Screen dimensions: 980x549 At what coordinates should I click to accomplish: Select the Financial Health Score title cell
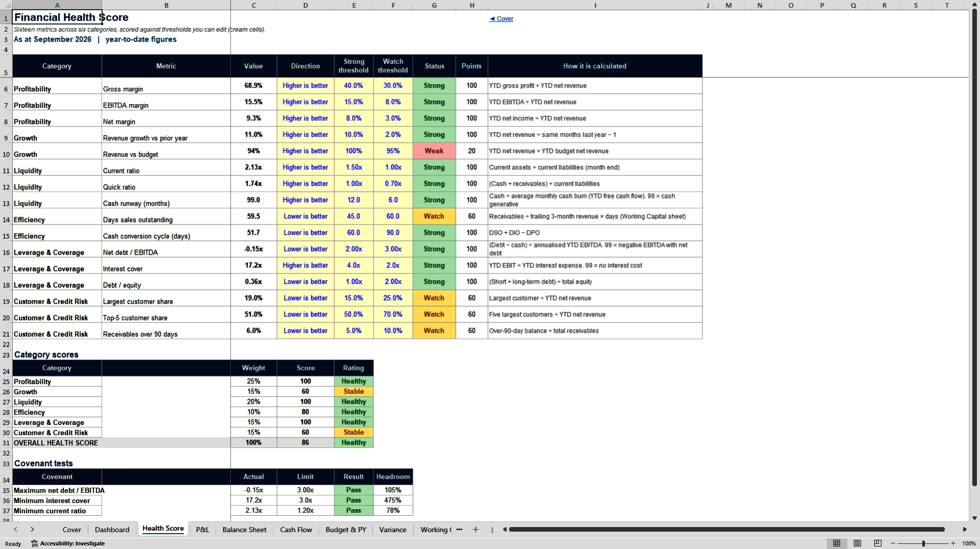tap(57, 17)
